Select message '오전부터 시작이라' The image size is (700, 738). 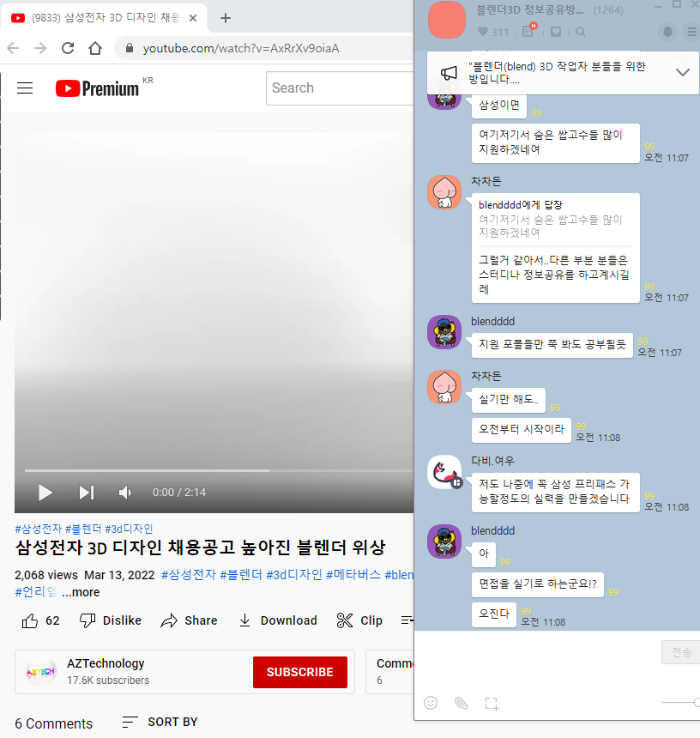(522, 429)
